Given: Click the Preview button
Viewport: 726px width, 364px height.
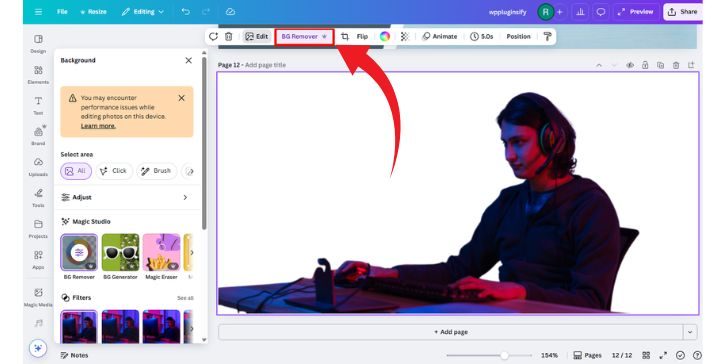Looking at the screenshot, I should point(636,12).
